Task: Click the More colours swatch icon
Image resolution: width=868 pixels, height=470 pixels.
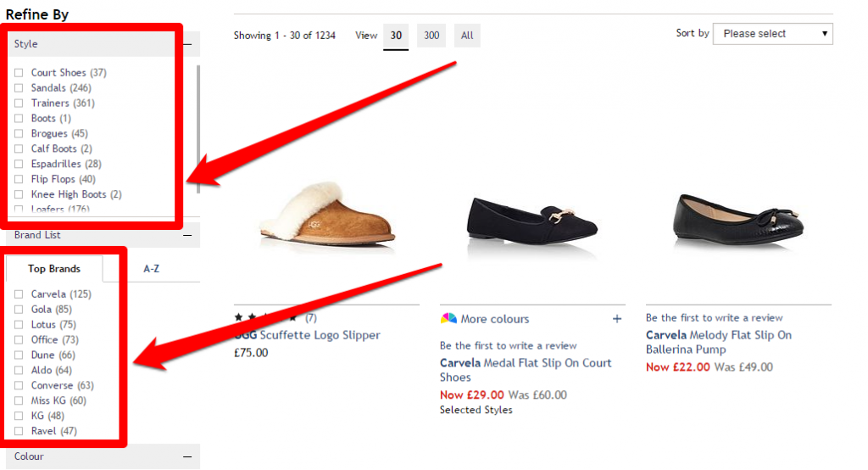Action: point(448,319)
